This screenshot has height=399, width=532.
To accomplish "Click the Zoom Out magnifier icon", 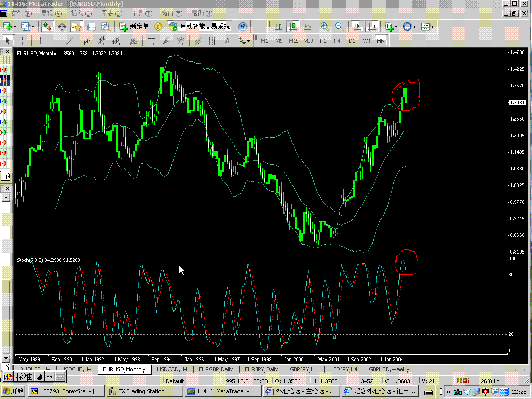I will pos(339,26).
